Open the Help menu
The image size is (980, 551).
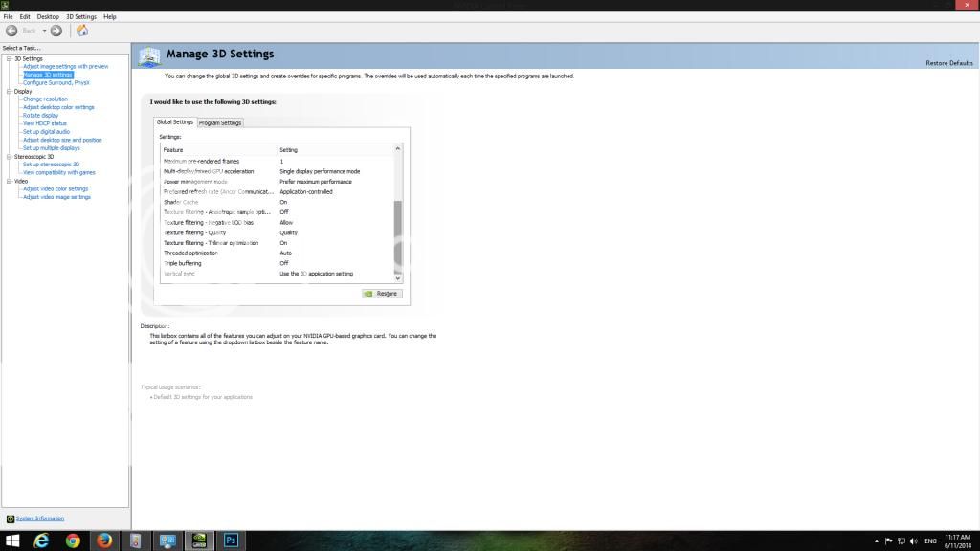110,16
